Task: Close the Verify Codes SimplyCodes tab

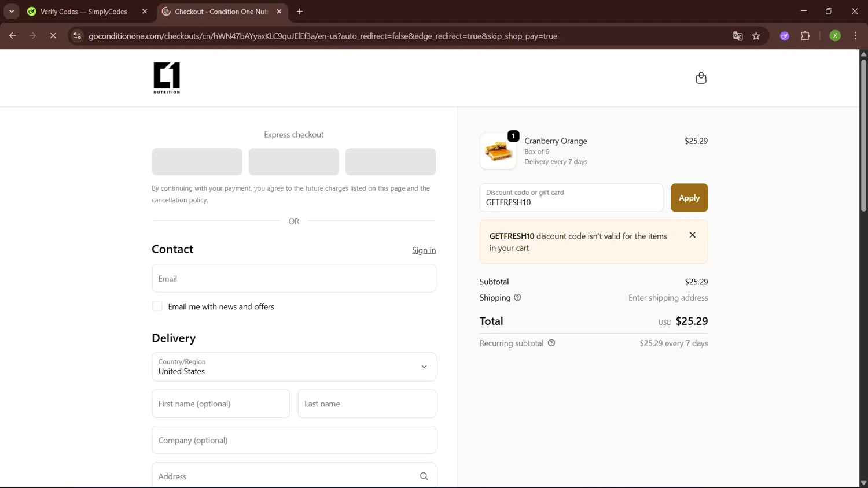Action: (x=145, y=12)
